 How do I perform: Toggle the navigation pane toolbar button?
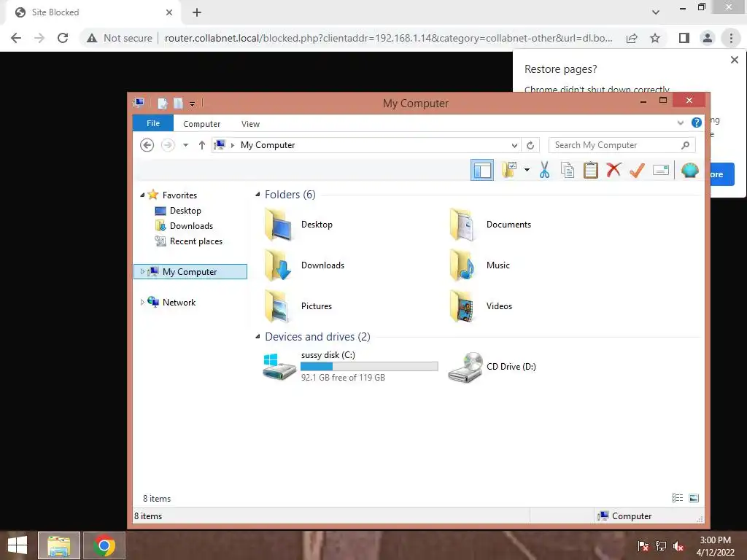[482, 170]
